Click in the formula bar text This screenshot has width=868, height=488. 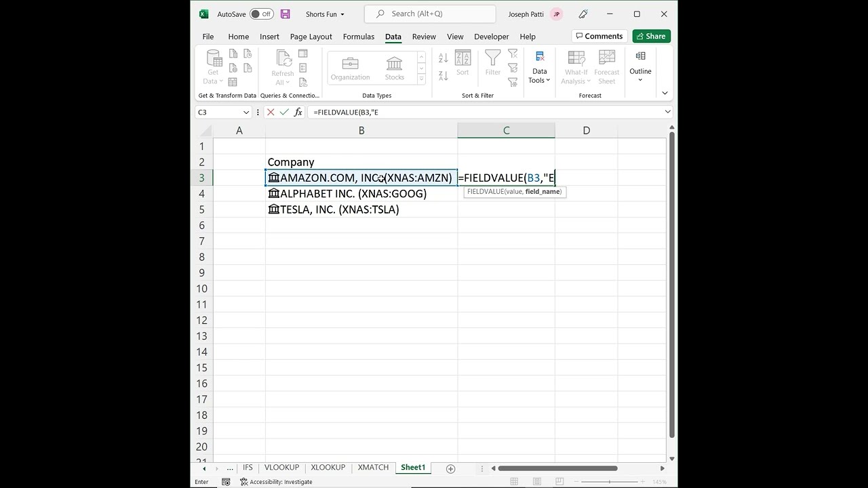[485, 112]
